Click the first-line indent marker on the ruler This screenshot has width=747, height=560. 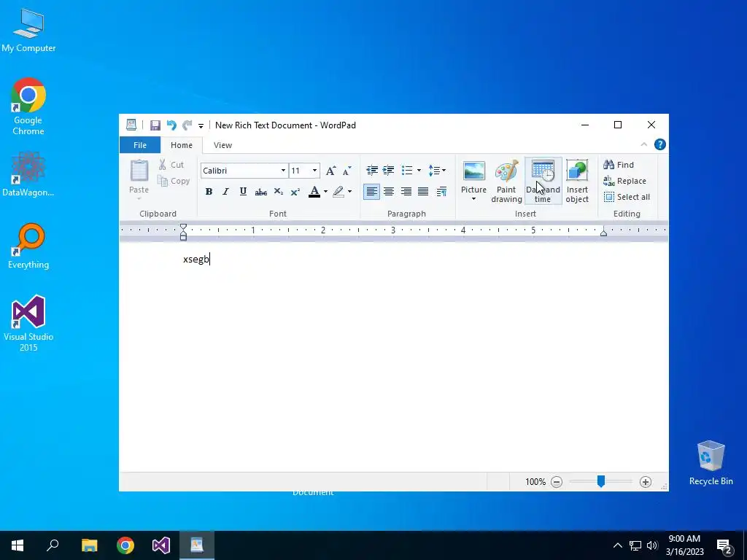point(183,227)
